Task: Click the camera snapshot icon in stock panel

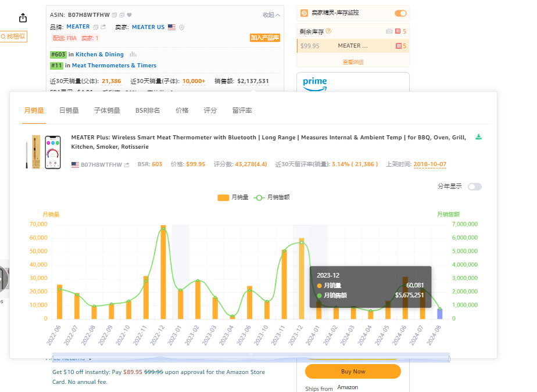Action: click(x=389, y=31)
